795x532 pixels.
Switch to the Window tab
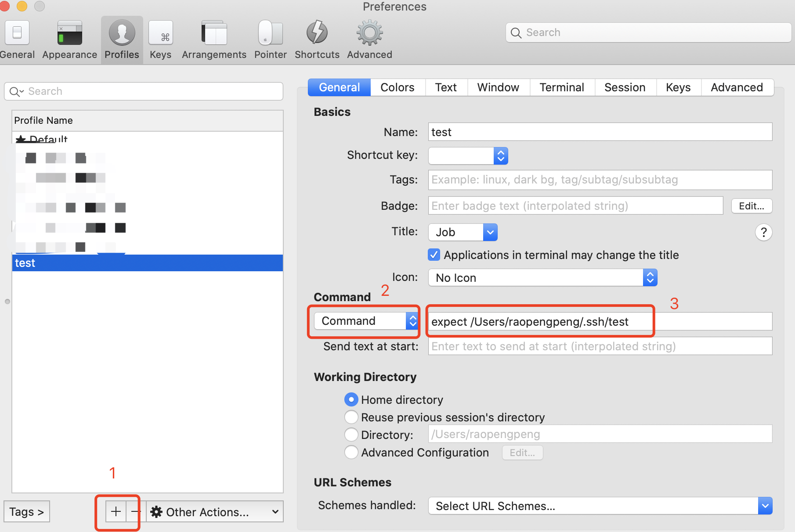498,87
